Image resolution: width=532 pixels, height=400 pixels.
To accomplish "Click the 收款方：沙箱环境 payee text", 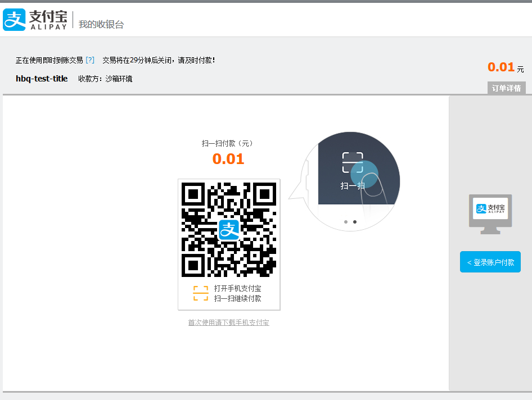I will pos(105,79).
